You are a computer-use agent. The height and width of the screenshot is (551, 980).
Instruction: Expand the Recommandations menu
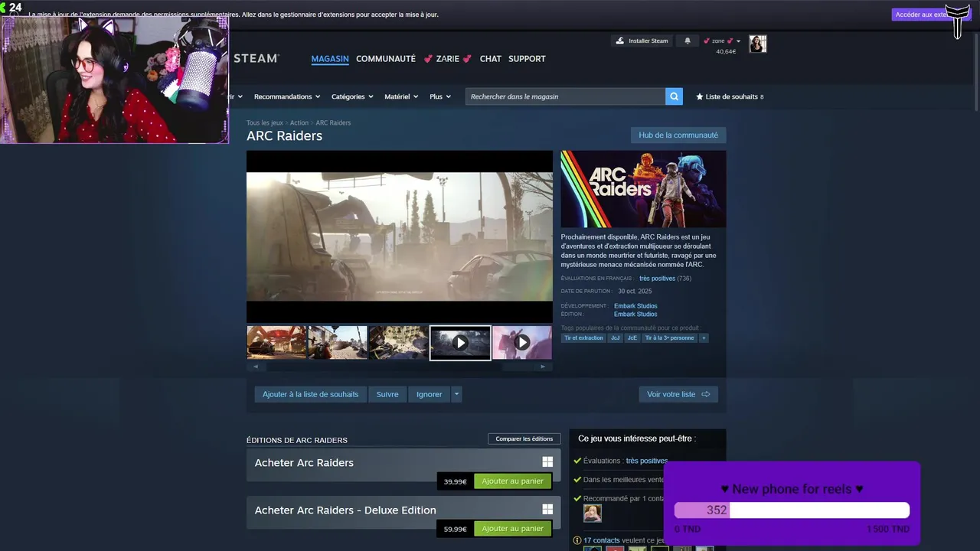(x=286, y=96)
